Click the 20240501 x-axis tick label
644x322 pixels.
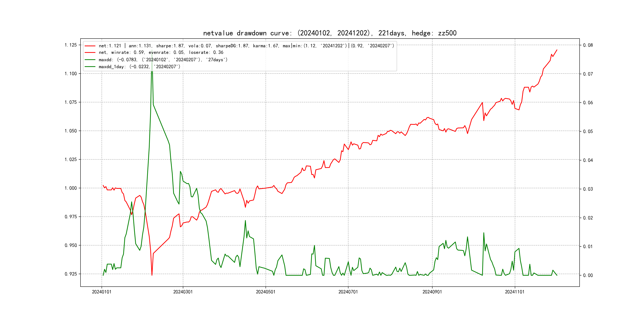(266, 292)
